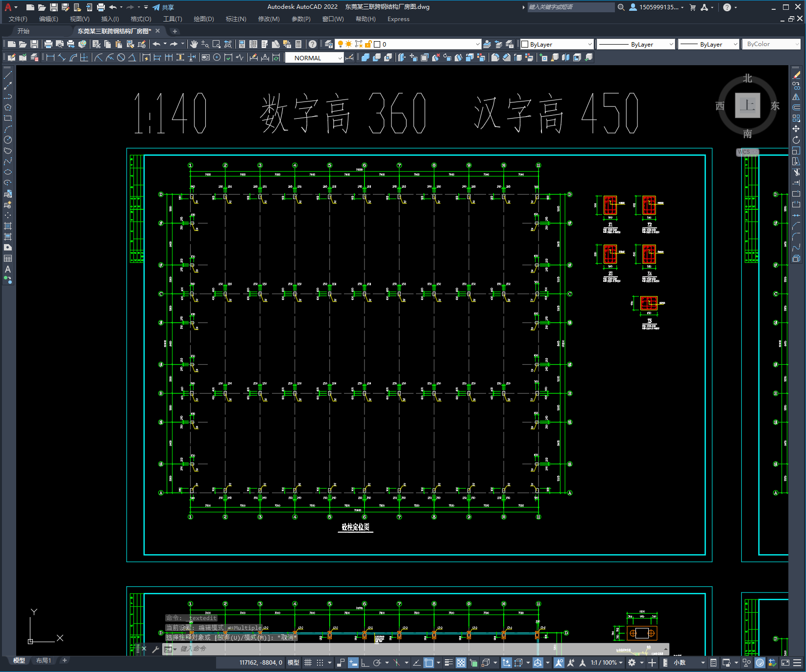The image size is (806, 672).
Task: Select the Line tool in draw toolbar
Action: pos(8,75)
